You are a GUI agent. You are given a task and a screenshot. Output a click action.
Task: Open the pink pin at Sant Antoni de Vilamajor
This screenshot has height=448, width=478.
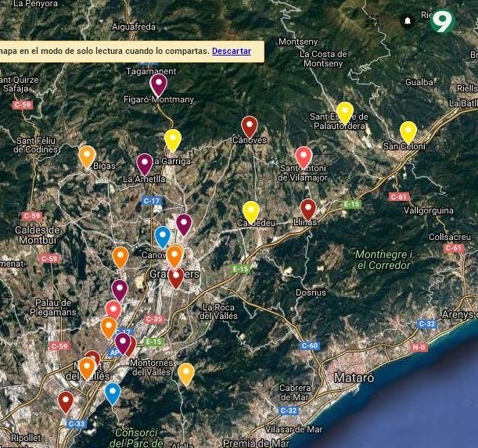click(304, 156)
